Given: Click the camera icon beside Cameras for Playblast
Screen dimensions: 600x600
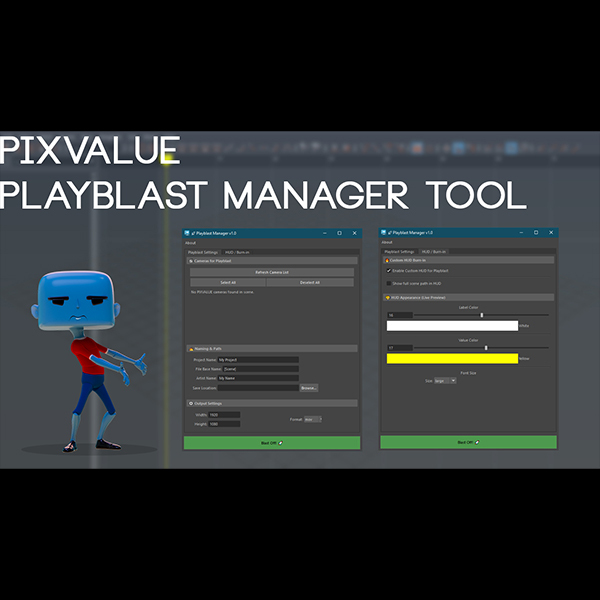Looking at the screenshot, I should (191, 261).
